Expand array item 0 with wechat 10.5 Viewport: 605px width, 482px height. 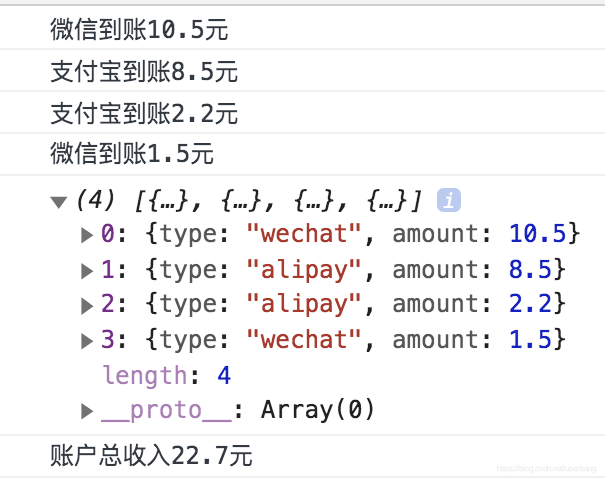click(x=87, y=235)
